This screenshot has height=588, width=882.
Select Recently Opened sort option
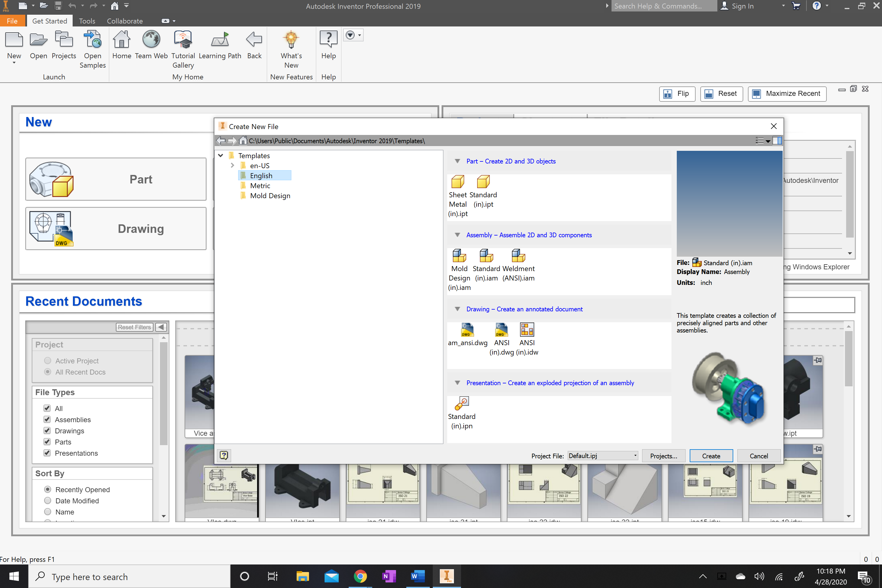[x=48, y=490]
